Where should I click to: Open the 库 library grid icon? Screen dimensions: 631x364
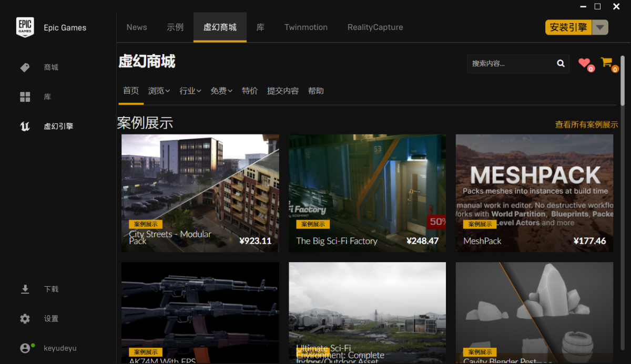[25, 97]
